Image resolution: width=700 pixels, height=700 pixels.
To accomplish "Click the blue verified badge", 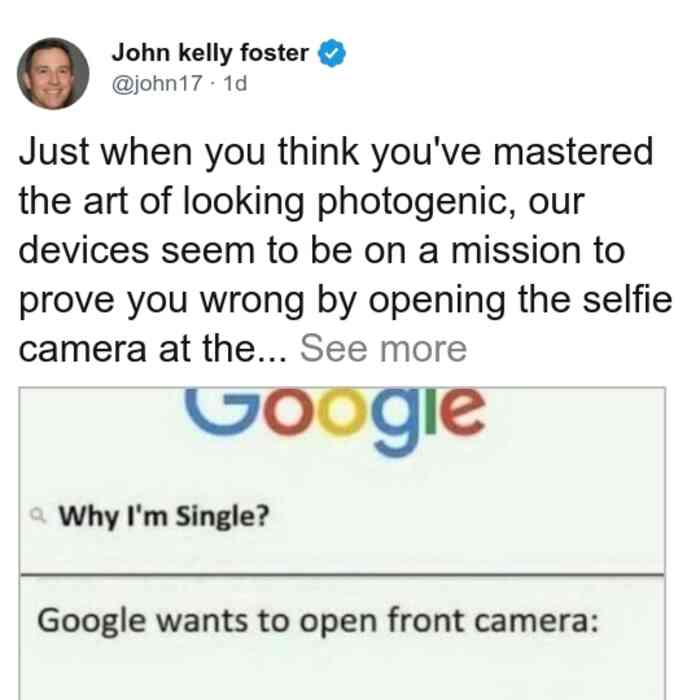I will point(331,53).
